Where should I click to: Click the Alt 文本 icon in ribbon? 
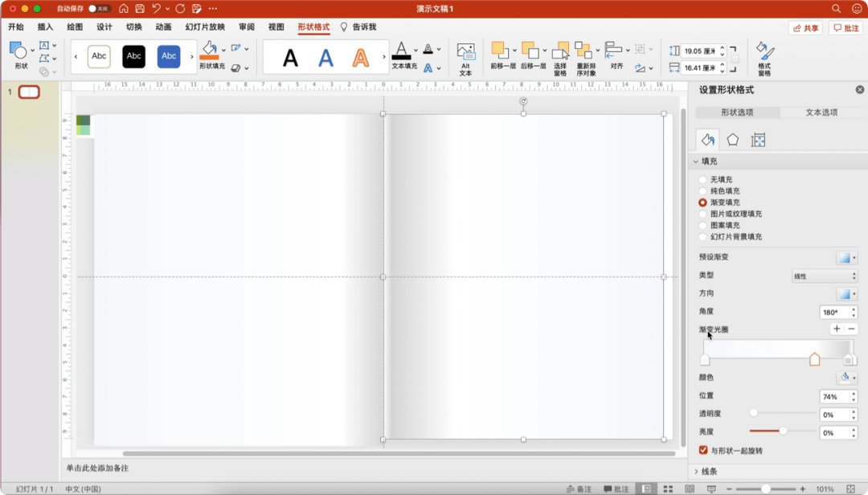465,54
